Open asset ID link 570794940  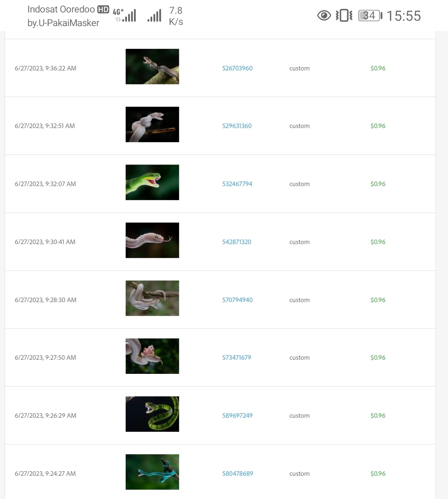click(237, 300)
